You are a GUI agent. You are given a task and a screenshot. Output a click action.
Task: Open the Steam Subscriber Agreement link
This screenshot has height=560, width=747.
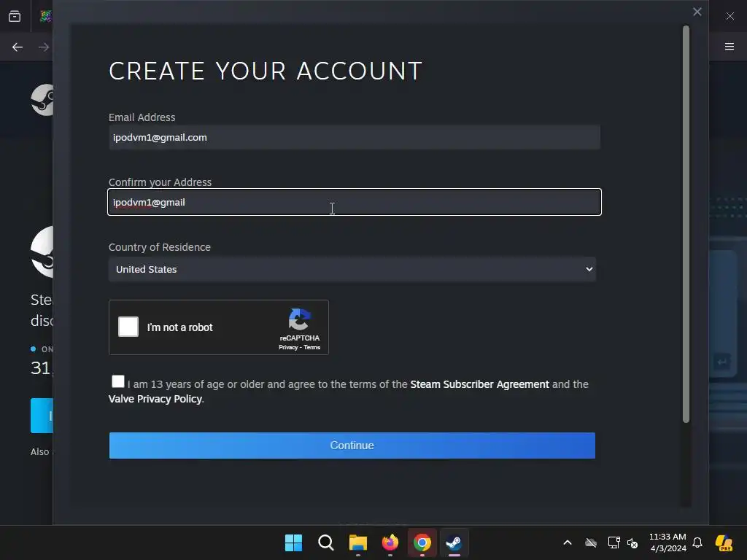479,384
